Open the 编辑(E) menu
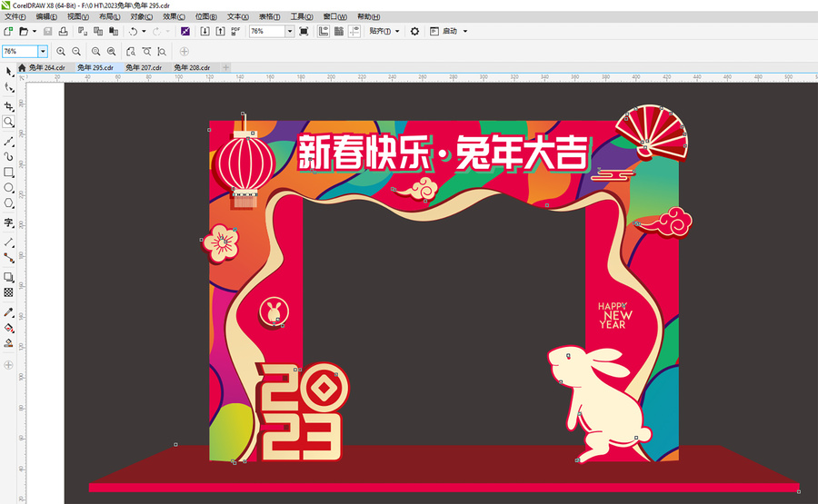The height and width of the screenshot is (504, 818). pos(46,16)
